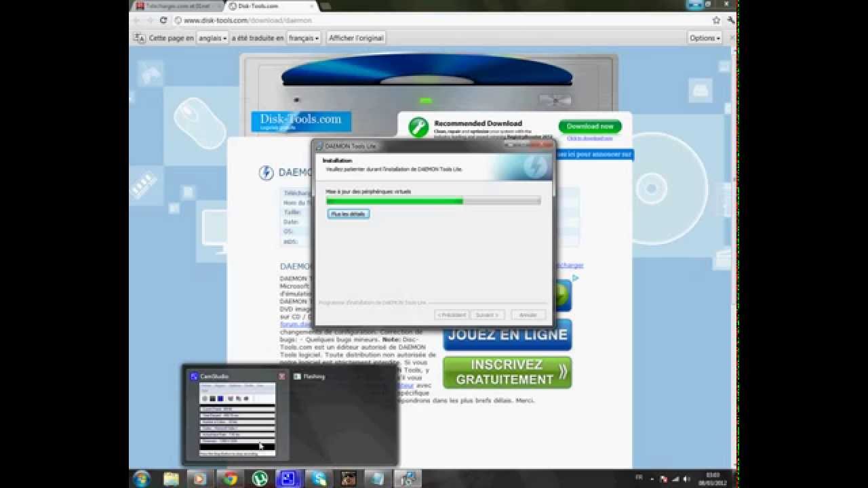Open the target language 'français' dropdown
Image resolution: width=868 pixels, height=488 pixels.
303,38
